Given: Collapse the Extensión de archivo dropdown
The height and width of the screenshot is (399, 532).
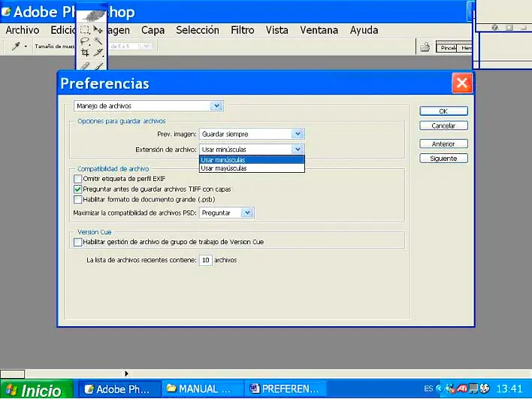Looking at the screenshot, I should click(x=298, y=150).
